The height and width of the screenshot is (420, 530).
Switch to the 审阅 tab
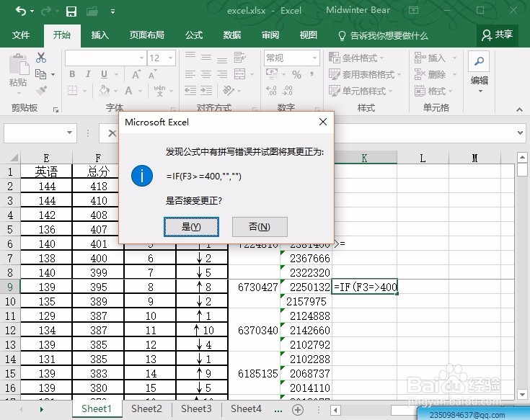[x=270, y=35]
